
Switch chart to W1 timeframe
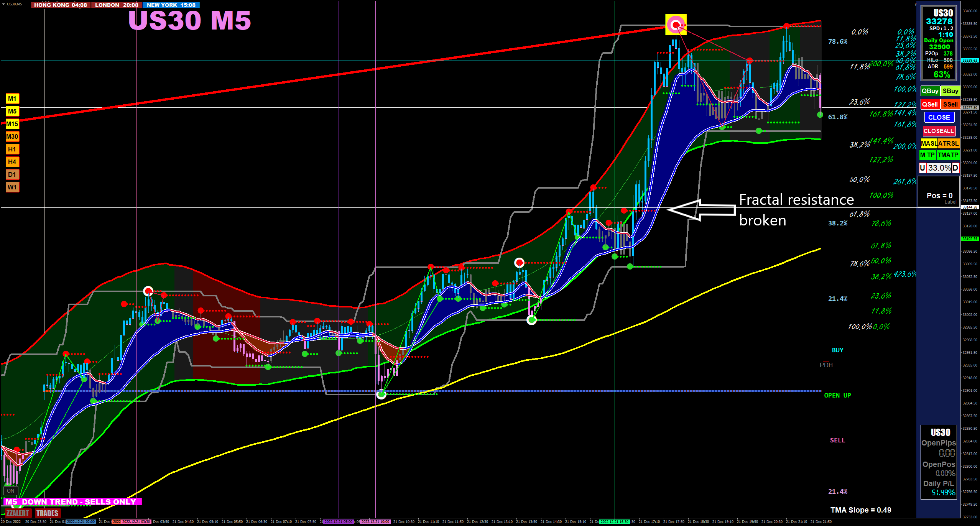(x=12, y=187)
